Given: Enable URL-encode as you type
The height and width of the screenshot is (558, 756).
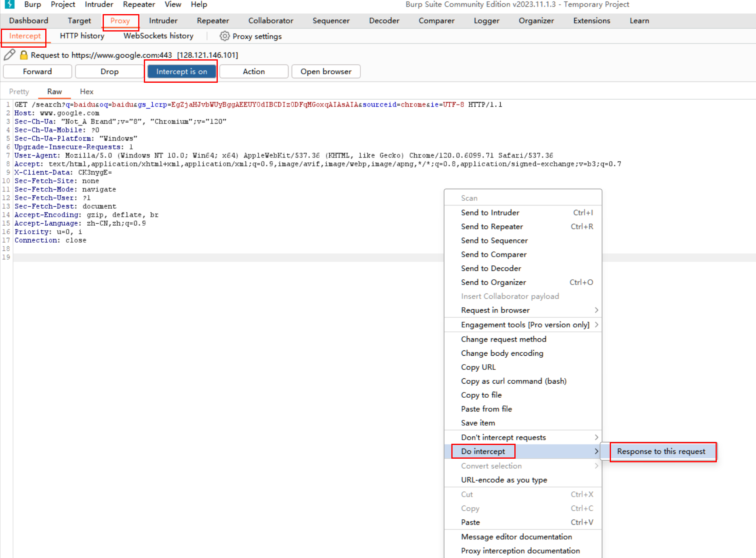Looking at the screenshot, I should tap(503, 480).
